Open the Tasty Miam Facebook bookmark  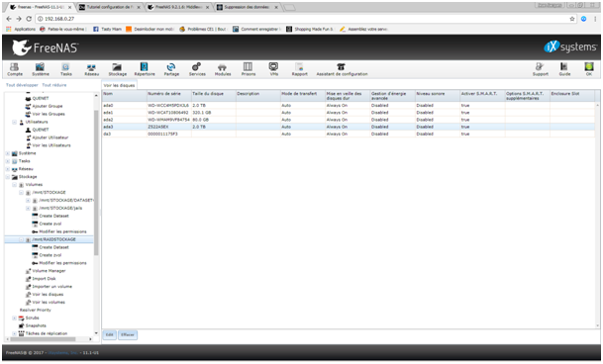coord(107,29)
